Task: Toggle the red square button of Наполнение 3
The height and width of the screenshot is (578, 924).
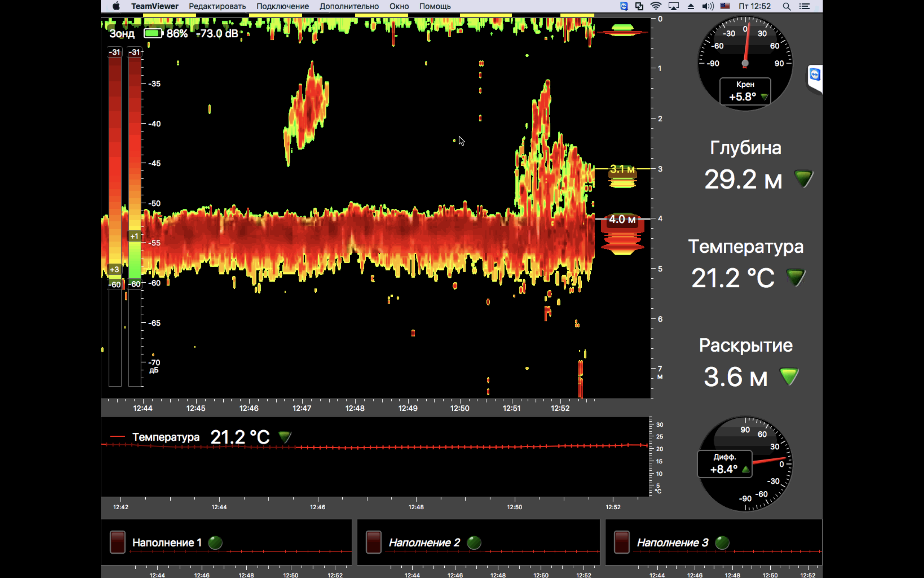Action: (x=621, y=542)
